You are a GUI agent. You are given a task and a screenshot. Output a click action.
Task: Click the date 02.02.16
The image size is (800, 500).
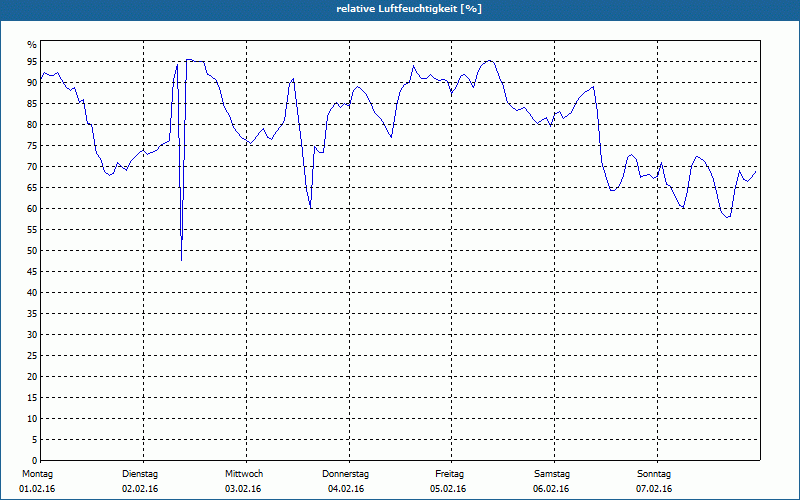[140, 489]
